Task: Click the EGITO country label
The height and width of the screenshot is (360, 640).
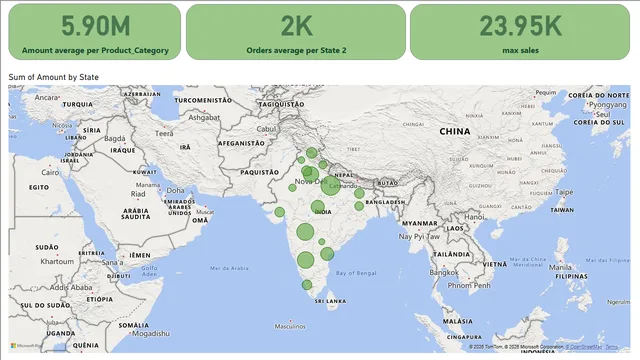Action: pos(39,187)
